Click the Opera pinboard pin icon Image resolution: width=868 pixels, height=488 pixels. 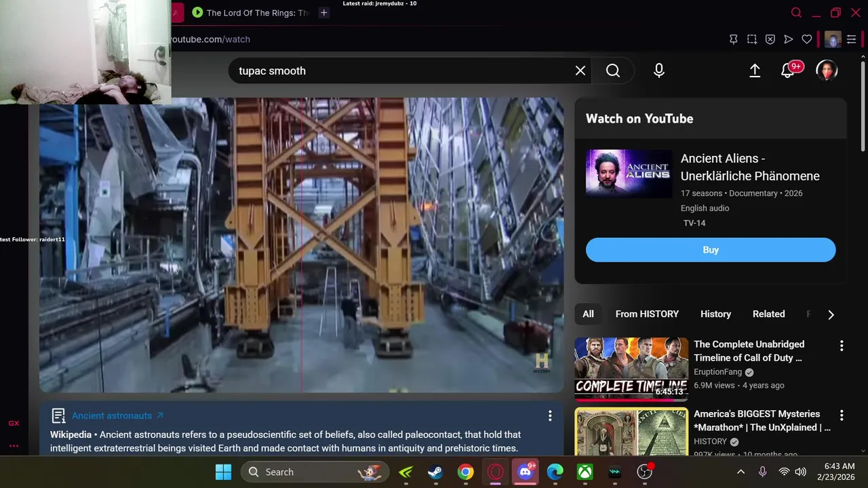click(x=734, y=39)
